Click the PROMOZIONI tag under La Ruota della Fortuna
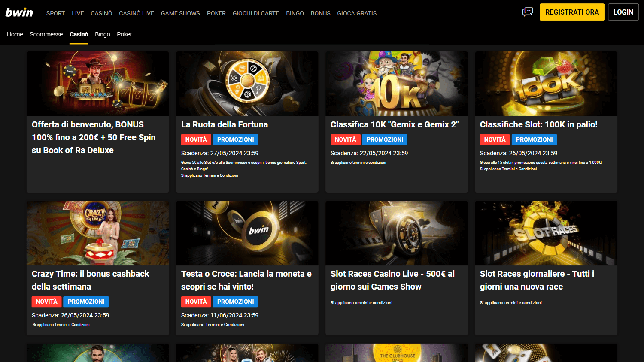The width and height of the screenshot is (644, 362). point(235,139)
